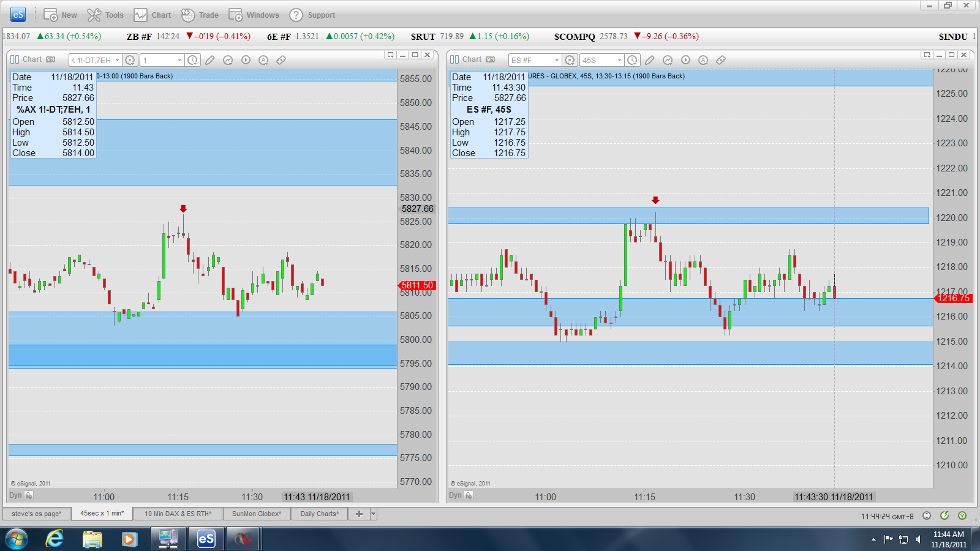
Task: Open symbol settings gear in right chart
Action: 570,60
